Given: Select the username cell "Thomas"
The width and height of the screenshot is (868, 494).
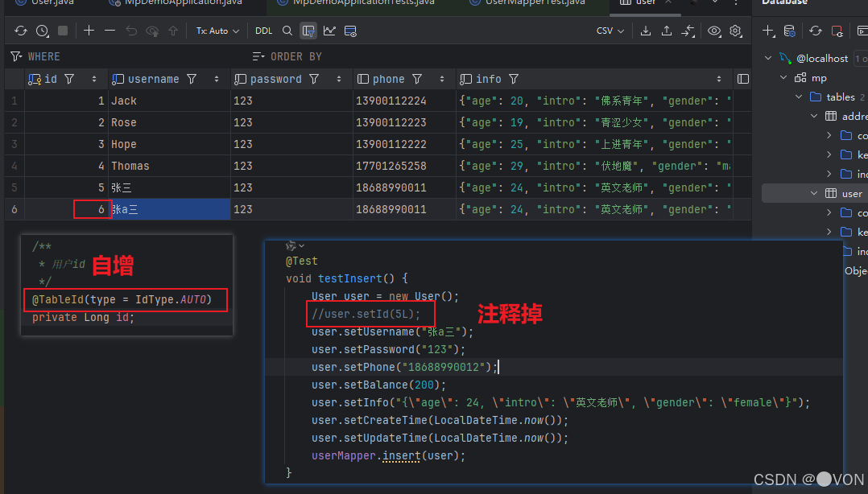Looking at the screenshot, I should (x=169, y=166).
